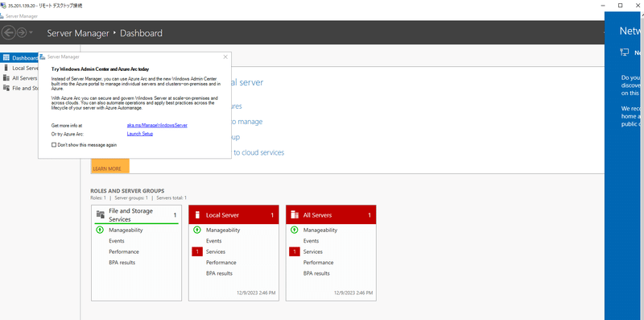Open Performance in All Servers tile
644x320 pixels.
(319, 263)
